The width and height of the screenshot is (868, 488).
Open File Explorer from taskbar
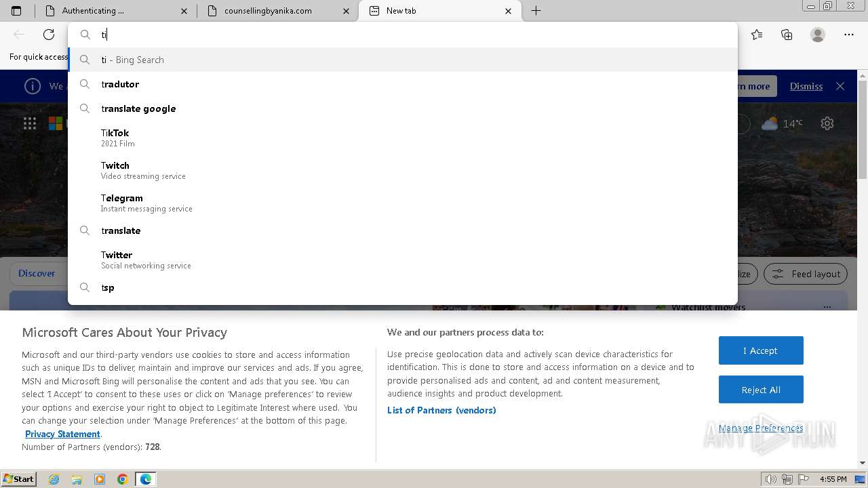coord(77,479)
